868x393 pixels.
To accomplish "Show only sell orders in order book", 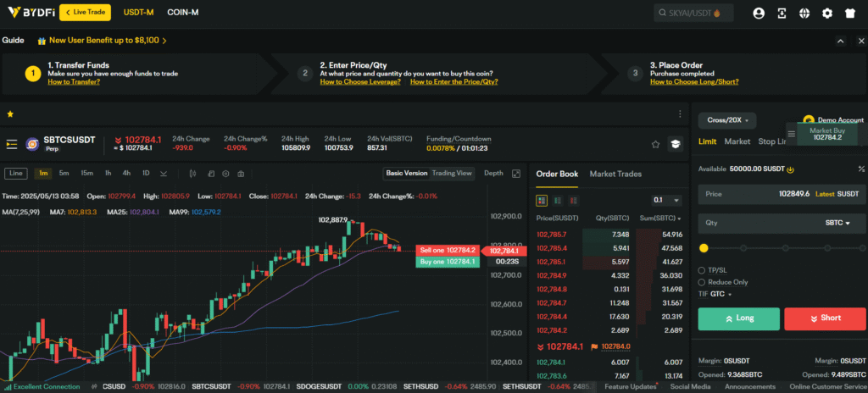I will pyautogui.click(x=574, y=201).
